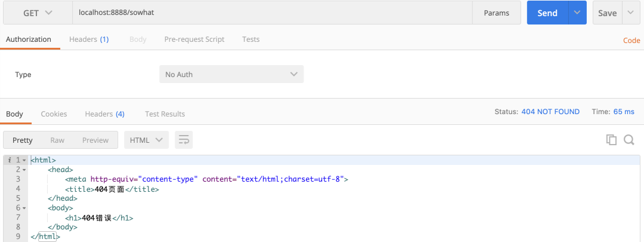Viewport: 644px width, 242px height.
Task: Toggle the wrap lines icon
Action: [184, 140]
